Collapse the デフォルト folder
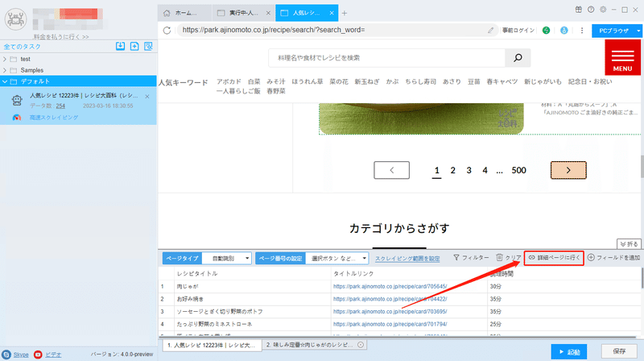This screenshot has width=644, height=361. [5, 81]
